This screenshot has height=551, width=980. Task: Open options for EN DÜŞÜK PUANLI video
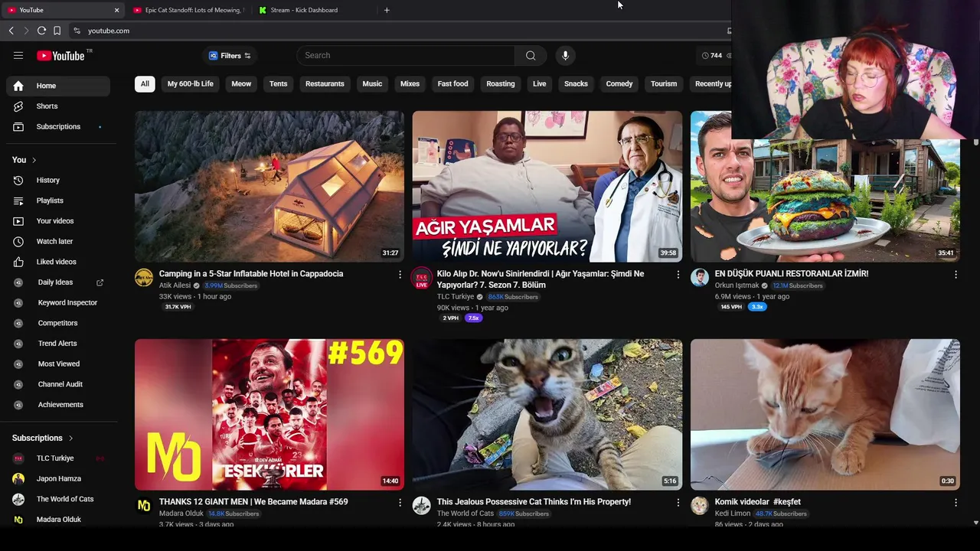955,275
